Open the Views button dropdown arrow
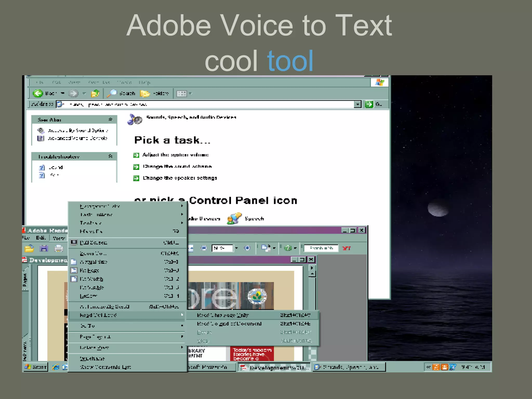The image size is (532, 399). coord(190,93)
